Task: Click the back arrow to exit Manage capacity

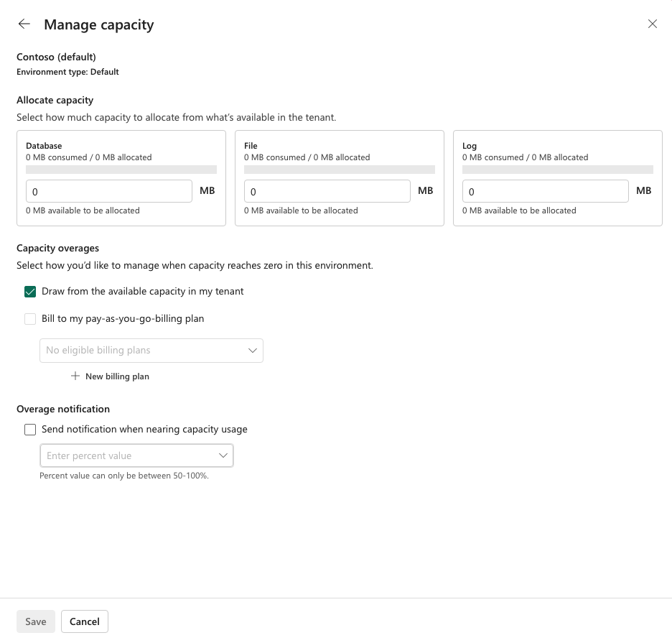Action: click(24, 24)
